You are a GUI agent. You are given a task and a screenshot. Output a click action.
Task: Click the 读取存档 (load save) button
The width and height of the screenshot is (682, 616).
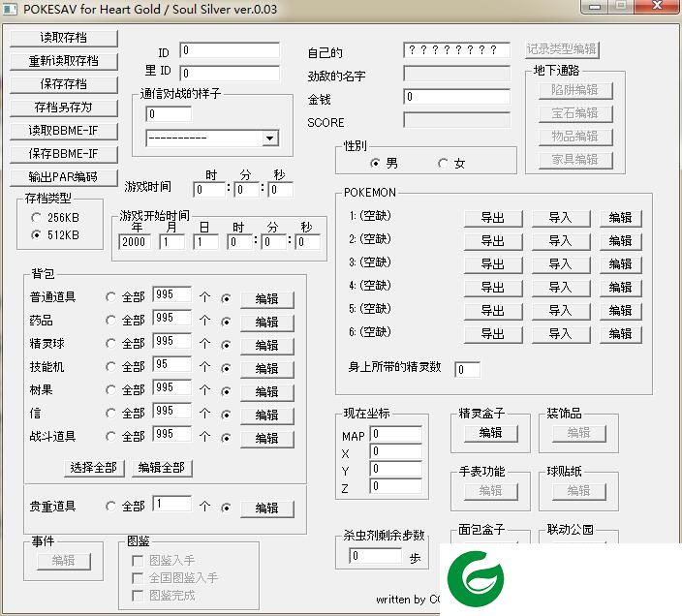click(x=64, y=38)
